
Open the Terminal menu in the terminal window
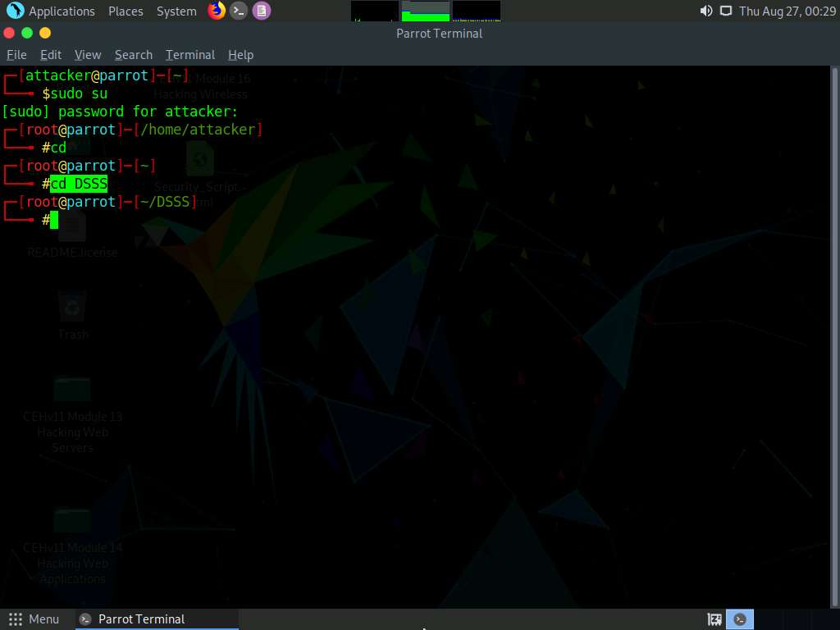click(x=190, y=54)
